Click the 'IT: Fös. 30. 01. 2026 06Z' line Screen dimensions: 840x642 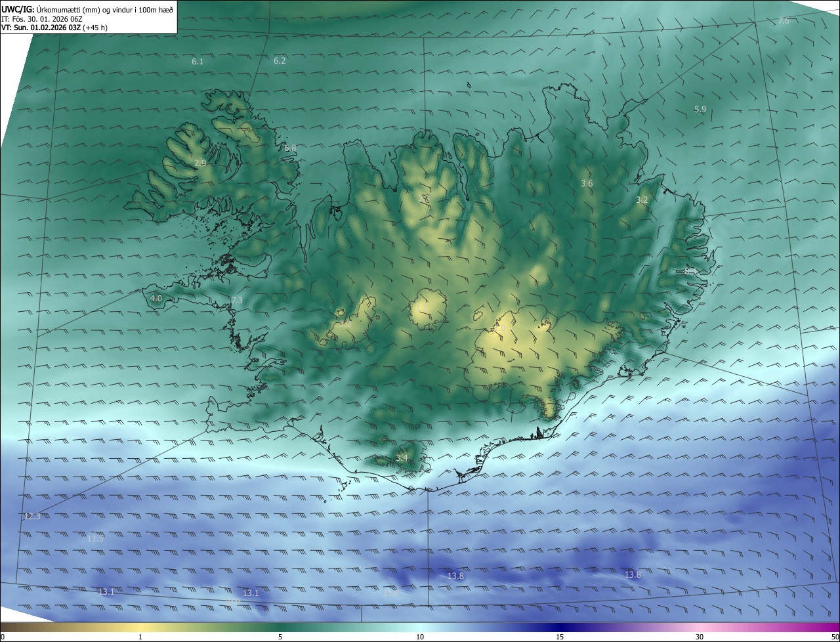click(41, 19)
